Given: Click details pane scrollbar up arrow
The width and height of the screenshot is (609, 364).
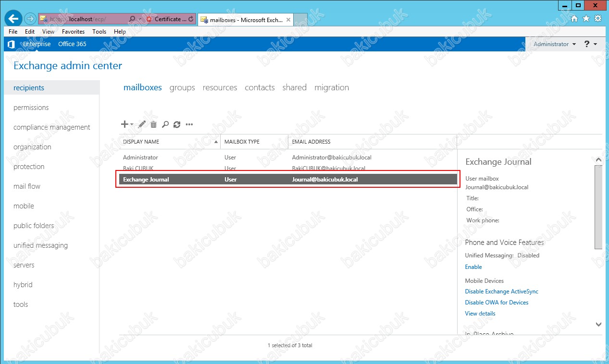Looking at the screenshot, I should (x=598, y=160).
